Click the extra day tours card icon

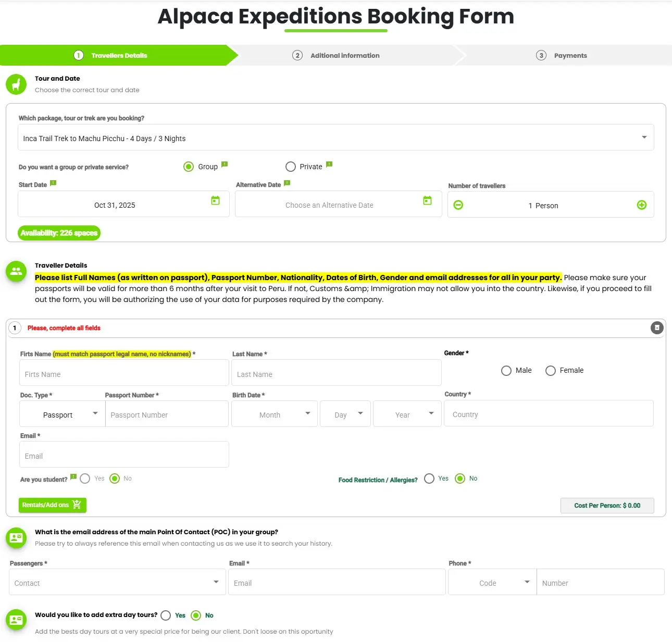click(16, 620)
